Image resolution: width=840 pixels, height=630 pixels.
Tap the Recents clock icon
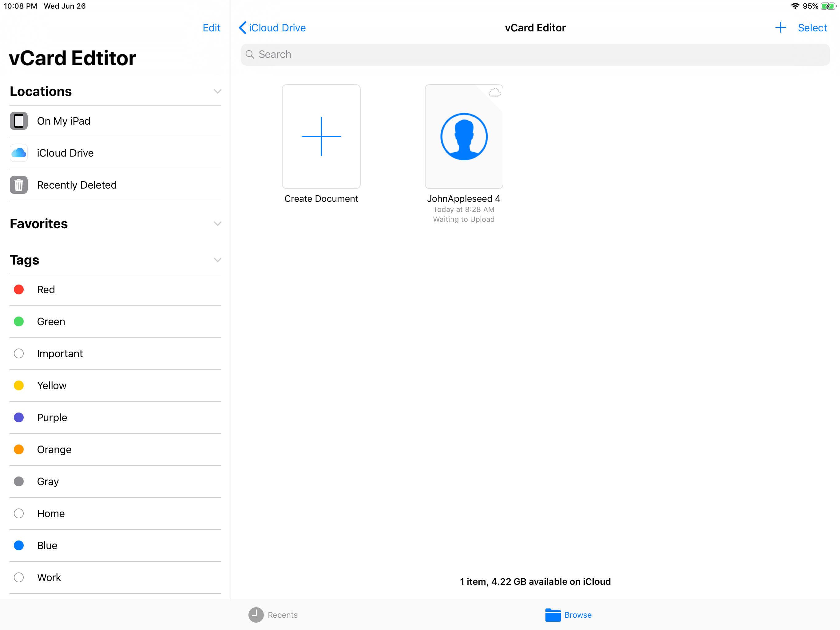coord(256,615)
